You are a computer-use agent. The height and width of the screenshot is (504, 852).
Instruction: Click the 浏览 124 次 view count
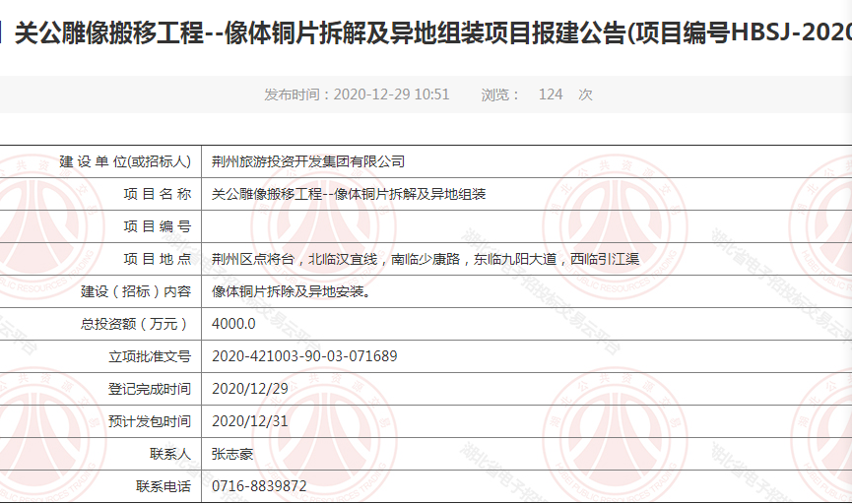pyautogui.click(x=537, y=94)
